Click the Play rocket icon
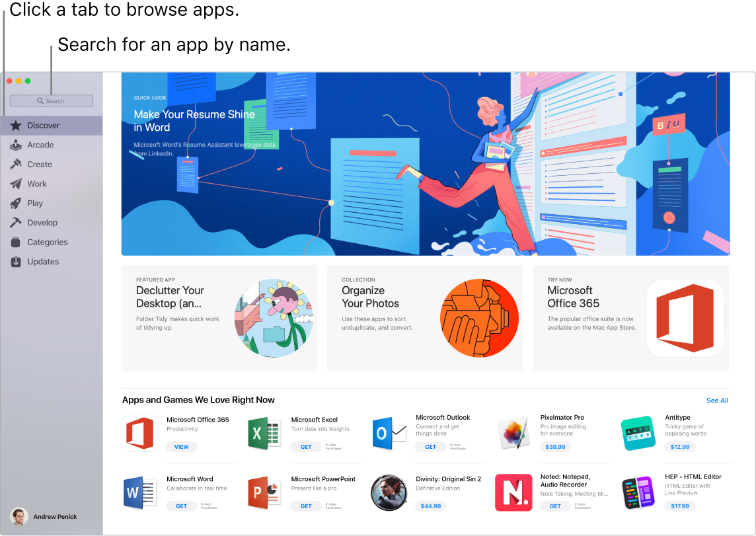The image size is (756, 536). pos(16,204)
